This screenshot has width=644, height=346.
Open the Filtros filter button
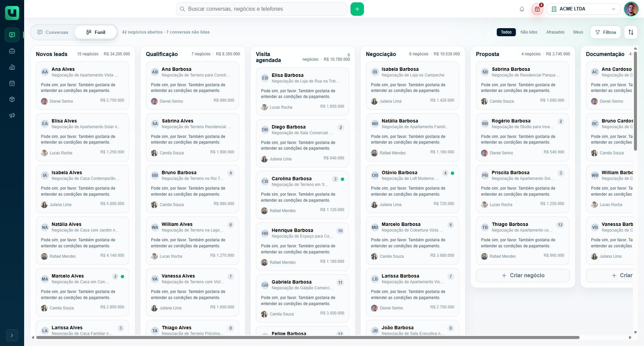[605, 32]
